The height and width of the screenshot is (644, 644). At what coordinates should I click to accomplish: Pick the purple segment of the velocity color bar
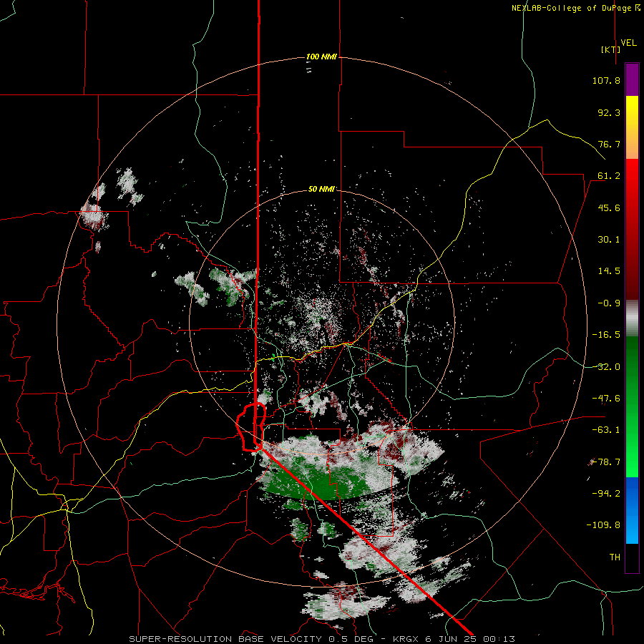click(x=632, y=80)
